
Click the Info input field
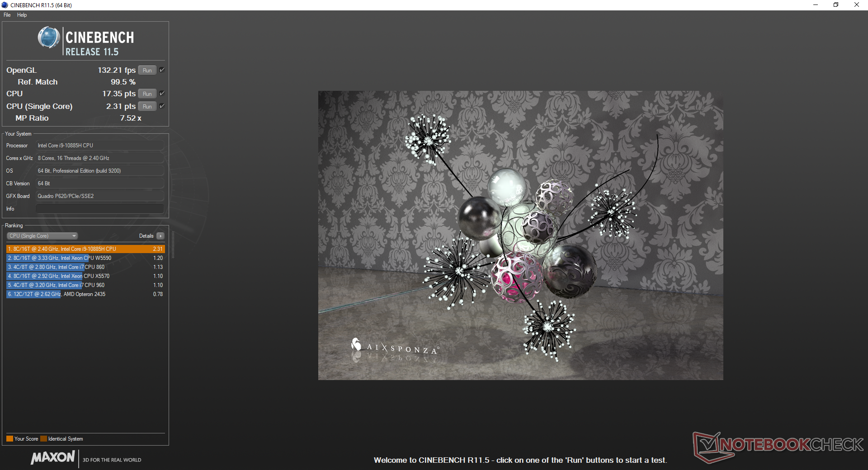[x=100, y=209]
